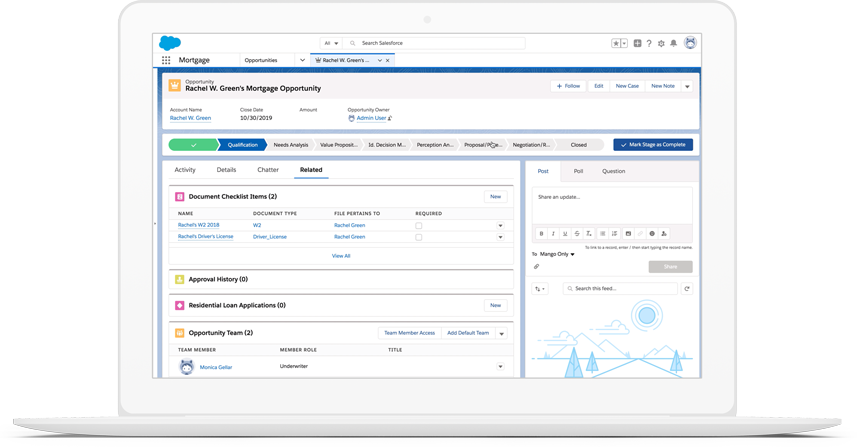Click the Team Member Access button
Screen dimensions: 857x447
(409, 333)
